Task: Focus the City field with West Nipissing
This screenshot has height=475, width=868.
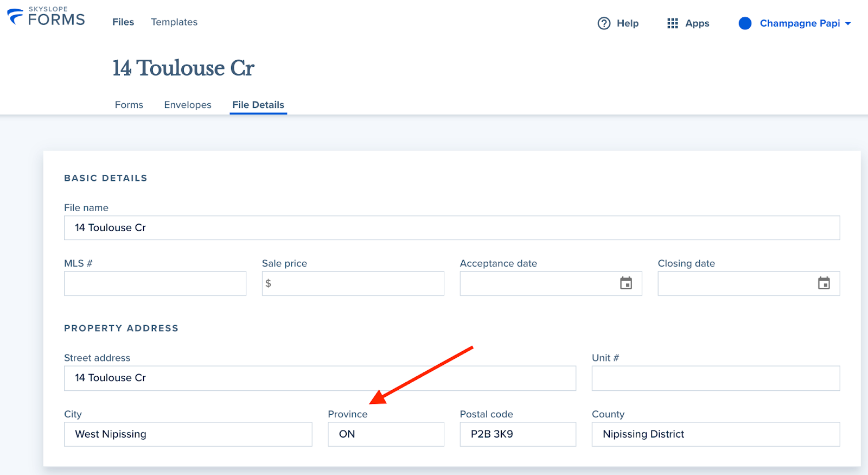Action: tap(188, 434)
